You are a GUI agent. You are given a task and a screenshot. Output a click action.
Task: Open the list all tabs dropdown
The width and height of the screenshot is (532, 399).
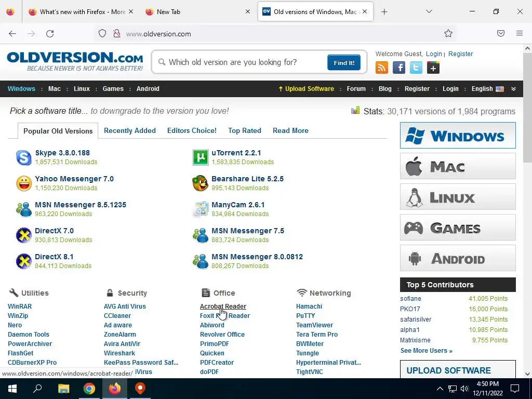point(429,11)
